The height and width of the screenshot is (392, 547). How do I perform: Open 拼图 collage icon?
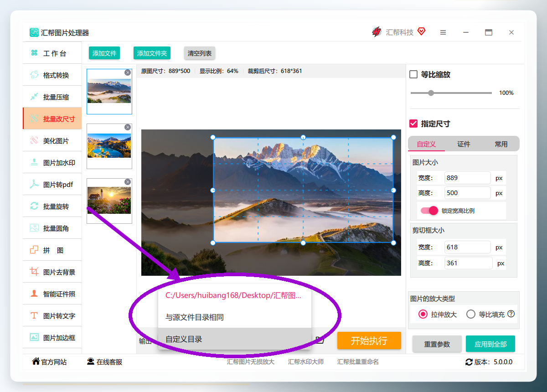[34, 250]
